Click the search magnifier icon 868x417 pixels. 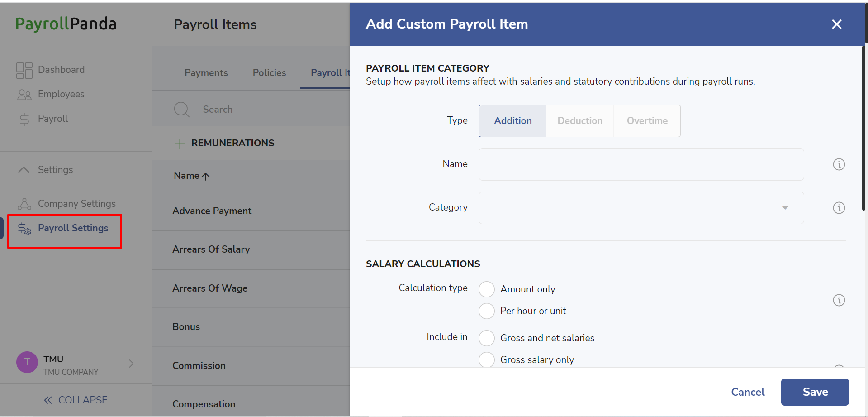click(x=182, y=110)
